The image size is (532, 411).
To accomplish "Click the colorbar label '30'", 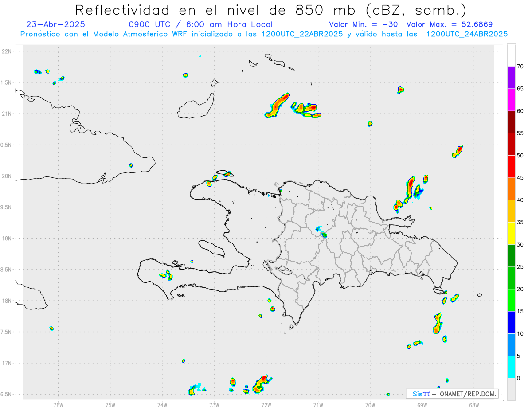I will tap(520, 245).
